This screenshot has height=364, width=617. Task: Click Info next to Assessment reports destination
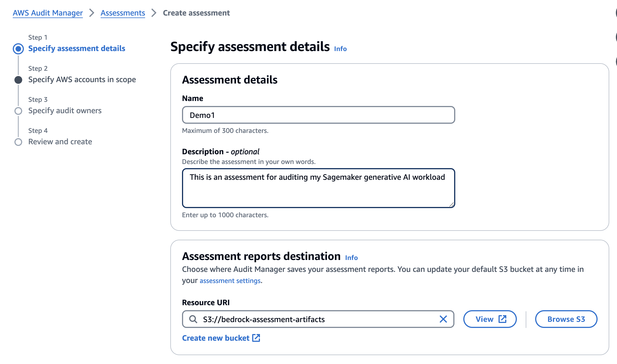(x=351, y=258)
